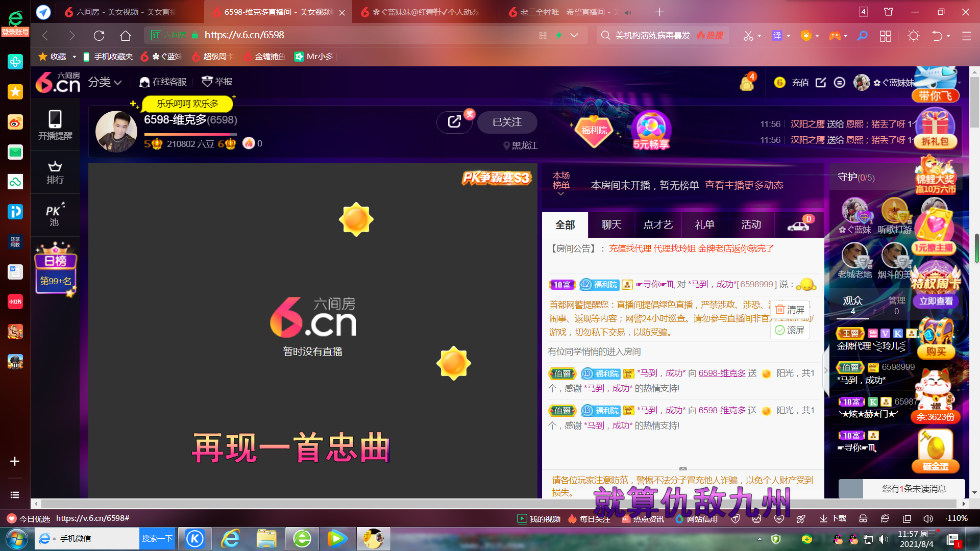Toggle volume icon in system tray

(883, 539)
